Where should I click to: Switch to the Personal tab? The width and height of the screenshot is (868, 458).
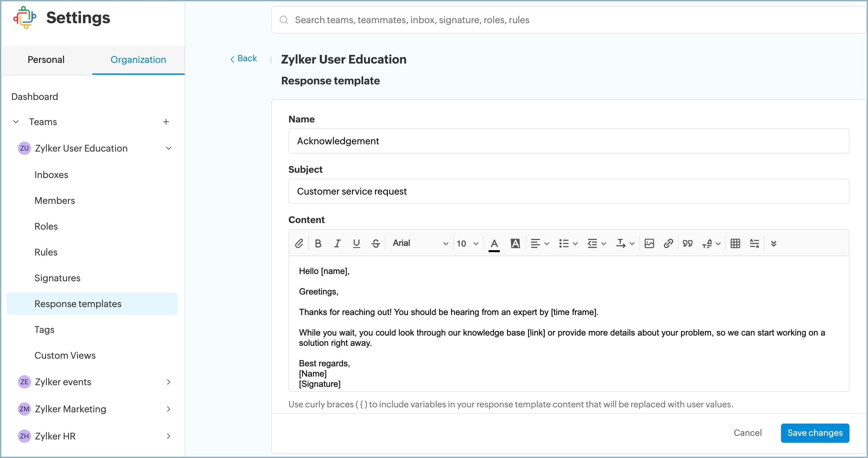(46, 60)
